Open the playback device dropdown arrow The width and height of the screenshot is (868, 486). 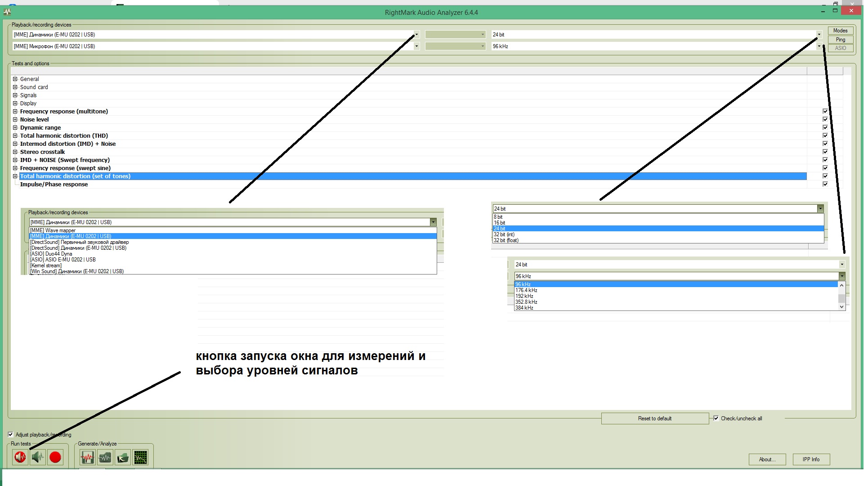tap(416, 35)
